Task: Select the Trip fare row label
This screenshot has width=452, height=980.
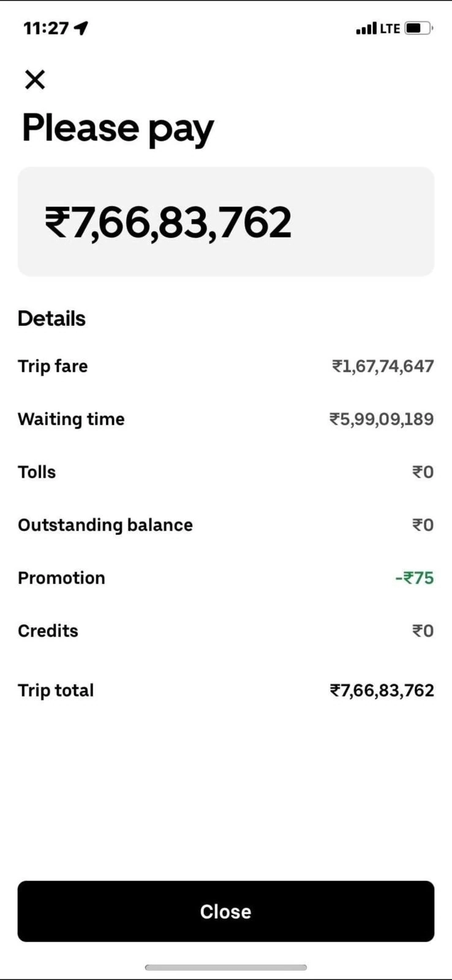Action: click(53, 366)
